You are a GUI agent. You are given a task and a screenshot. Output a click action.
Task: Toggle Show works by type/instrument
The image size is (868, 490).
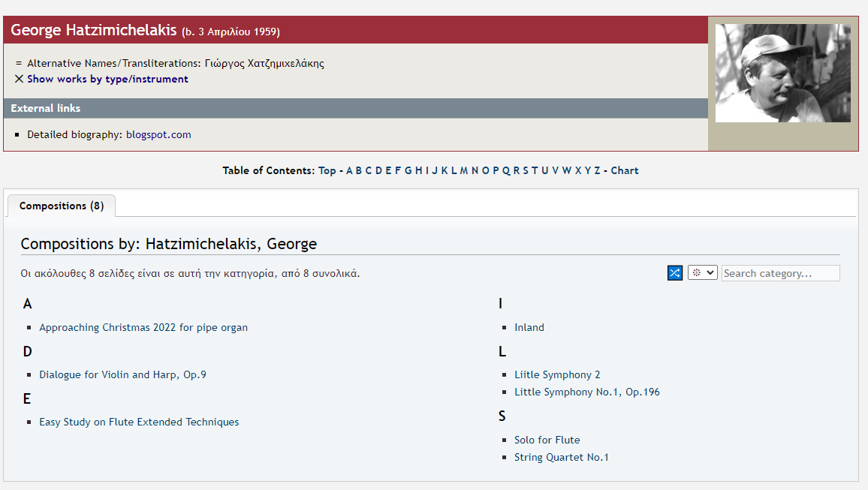(x=107, y=79)
